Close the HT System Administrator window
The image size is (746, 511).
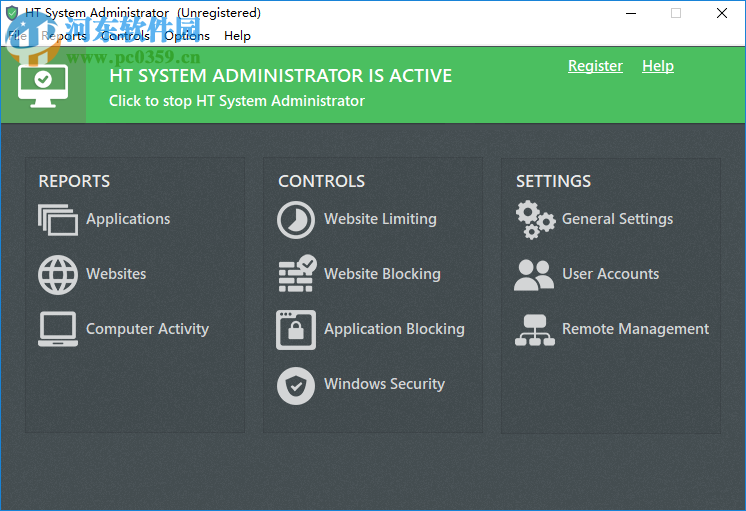pyautogui.click(x=722, y=13)
